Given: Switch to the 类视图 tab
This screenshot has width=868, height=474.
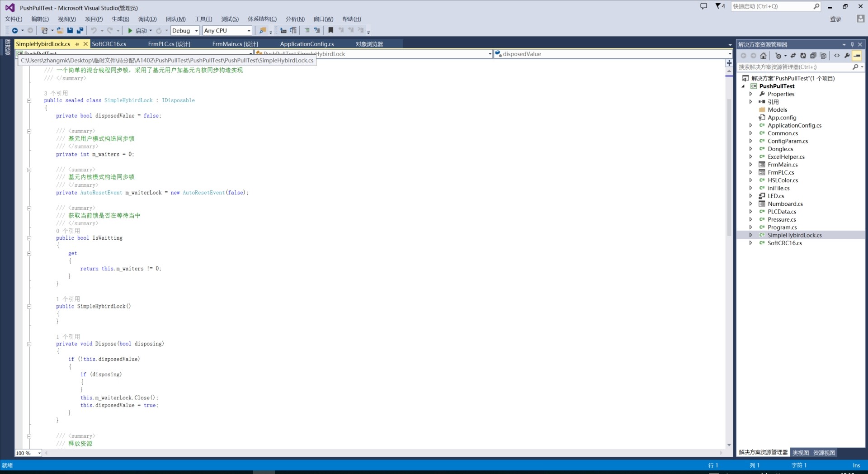Looking at the screenshot, I should coord(801,453).
